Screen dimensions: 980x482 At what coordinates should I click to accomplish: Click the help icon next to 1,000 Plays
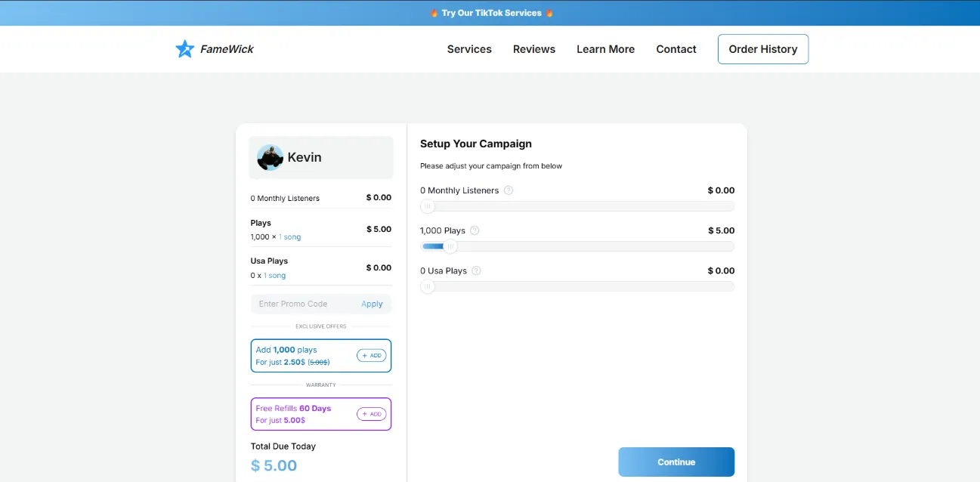(475, 230)
